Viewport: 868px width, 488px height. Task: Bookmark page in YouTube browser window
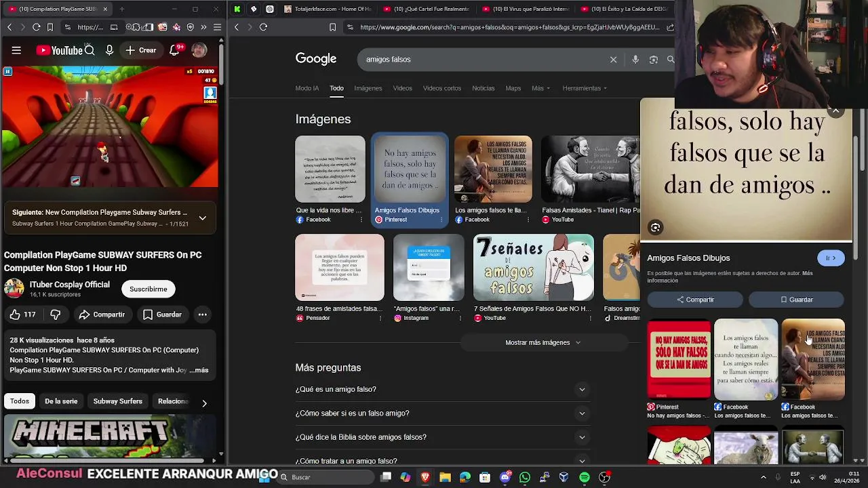pos(50,27)
